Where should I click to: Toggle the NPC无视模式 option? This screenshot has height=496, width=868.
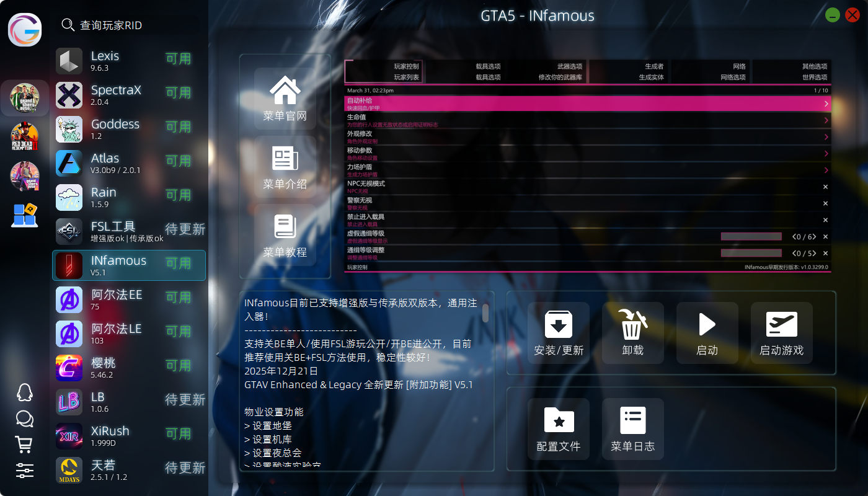pos(825,187)
